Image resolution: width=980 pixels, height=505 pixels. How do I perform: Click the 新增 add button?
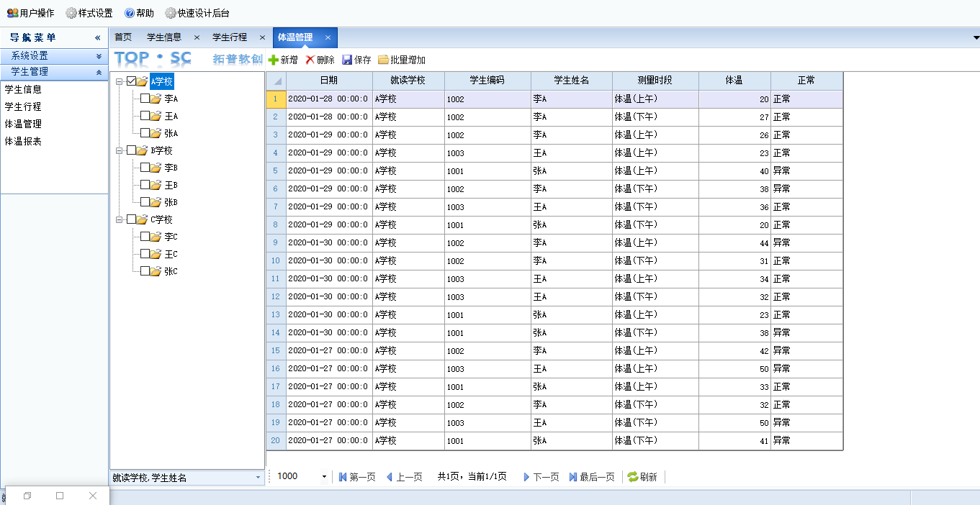(283, 60)
